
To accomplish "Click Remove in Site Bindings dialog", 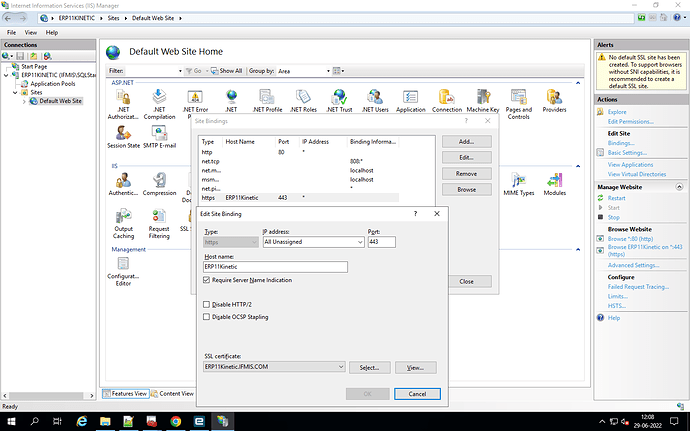I will (x=466, y=173).
